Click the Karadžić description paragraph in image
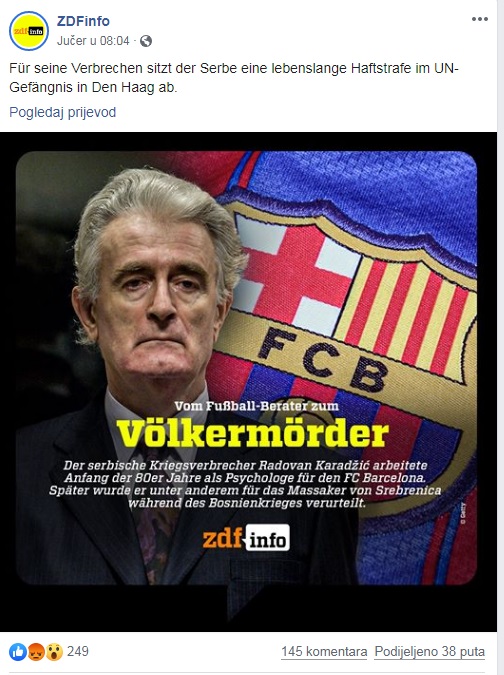Screen dimensions: 504x675 (245, 484)
